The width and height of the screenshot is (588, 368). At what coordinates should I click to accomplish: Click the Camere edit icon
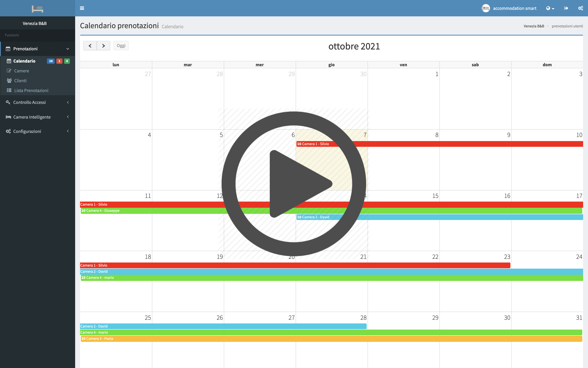point(9,71)
